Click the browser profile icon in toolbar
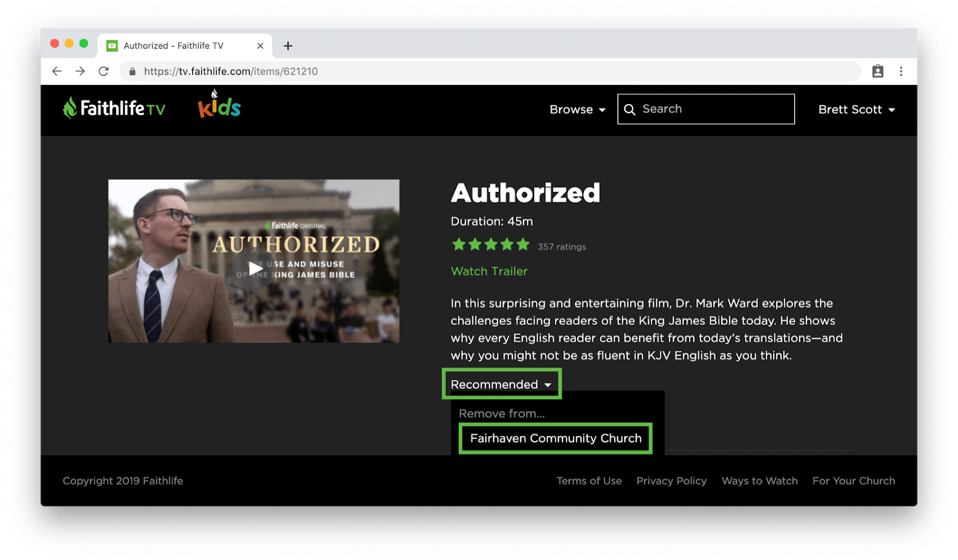The height and width of the screenshot is (560, 958). (x=878, y=71)
